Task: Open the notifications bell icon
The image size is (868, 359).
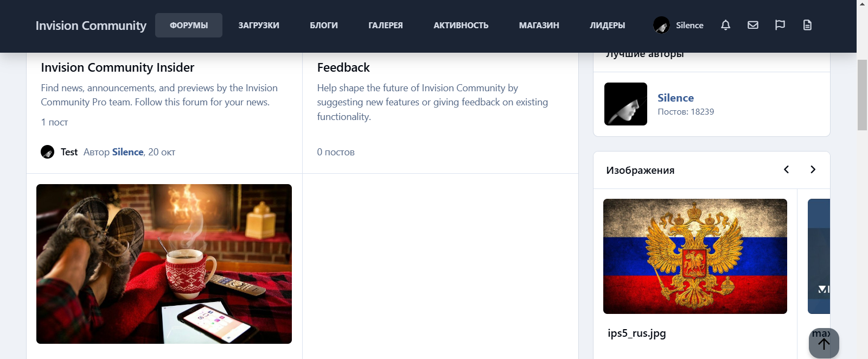Action: coord(725,25)
